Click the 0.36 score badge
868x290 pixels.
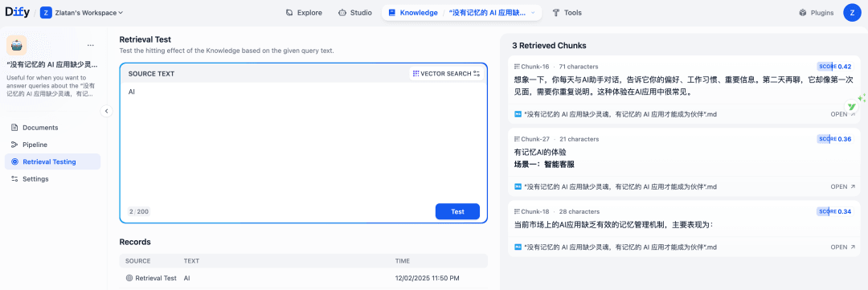pos(834,139)
